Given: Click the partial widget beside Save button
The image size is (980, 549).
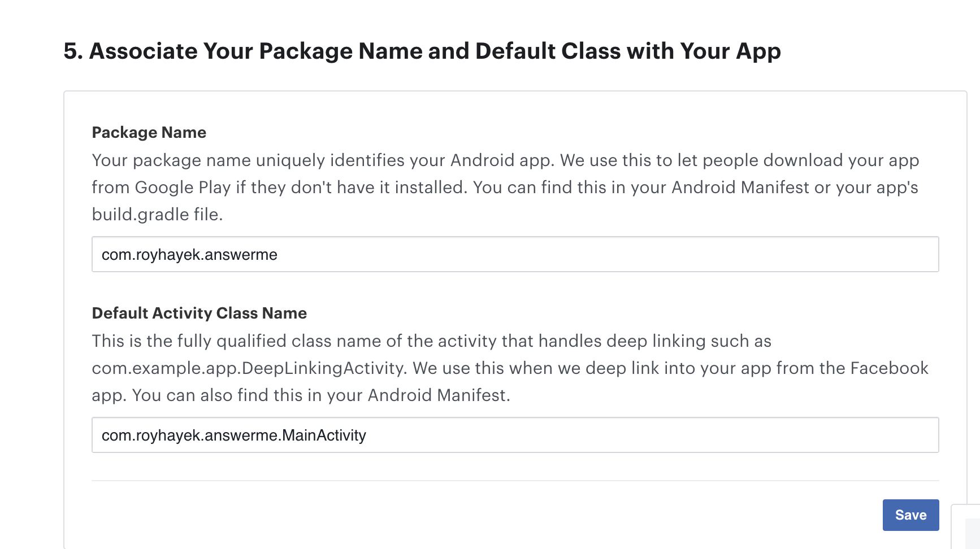Looking at the screenshot, I should pos(966,526).
